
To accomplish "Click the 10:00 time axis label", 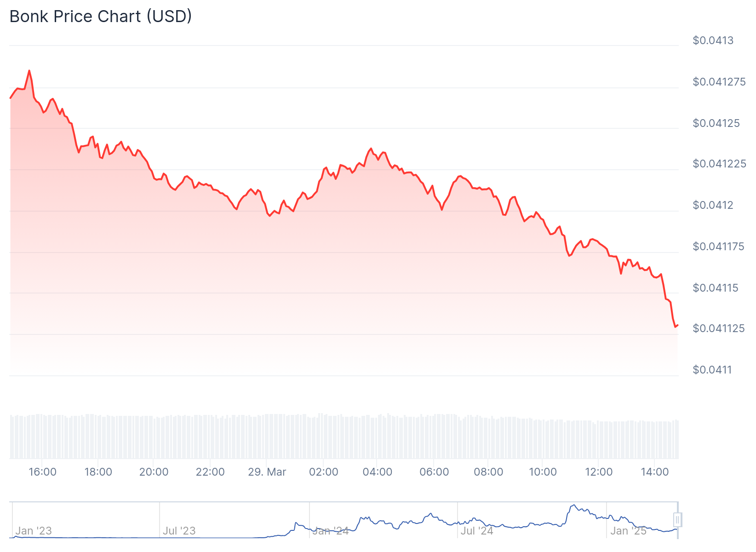I will tap(543, 472).
